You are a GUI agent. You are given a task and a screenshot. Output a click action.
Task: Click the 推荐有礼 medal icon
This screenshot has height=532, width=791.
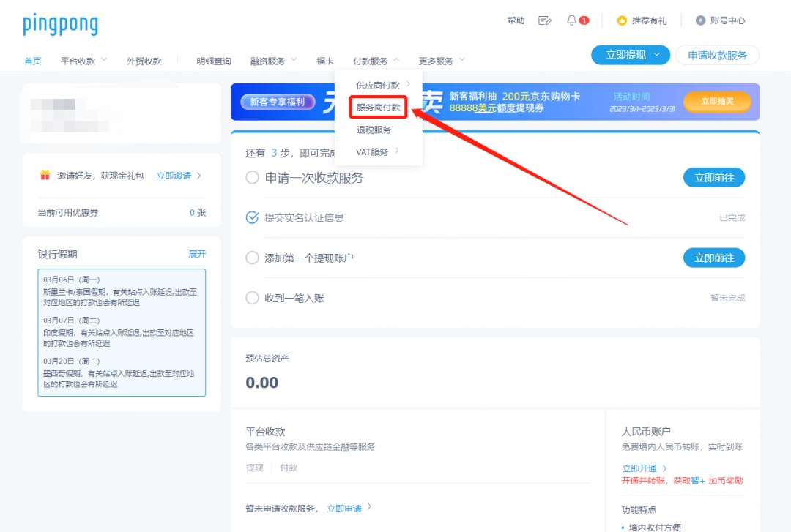(x=622, y=20)
